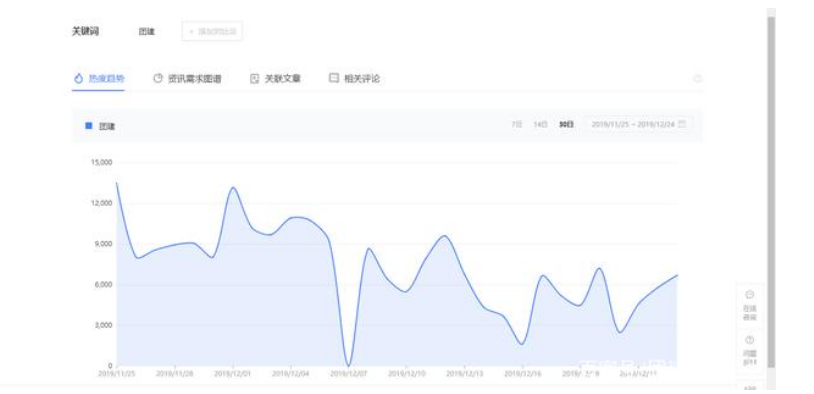Click the 问题反馈 question icon on right sidebar
The image size is (814, 394).
tap(749, 341)
